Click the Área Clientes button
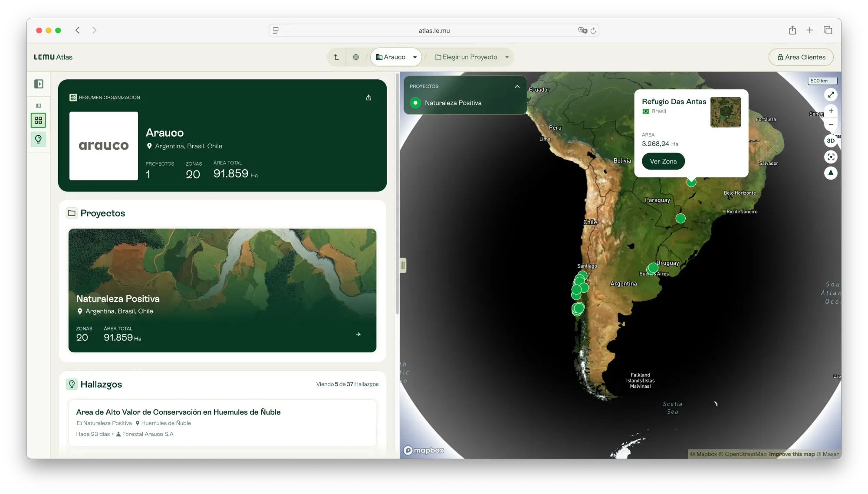Viewport: 868px width, 494px height. coord(801,57)
